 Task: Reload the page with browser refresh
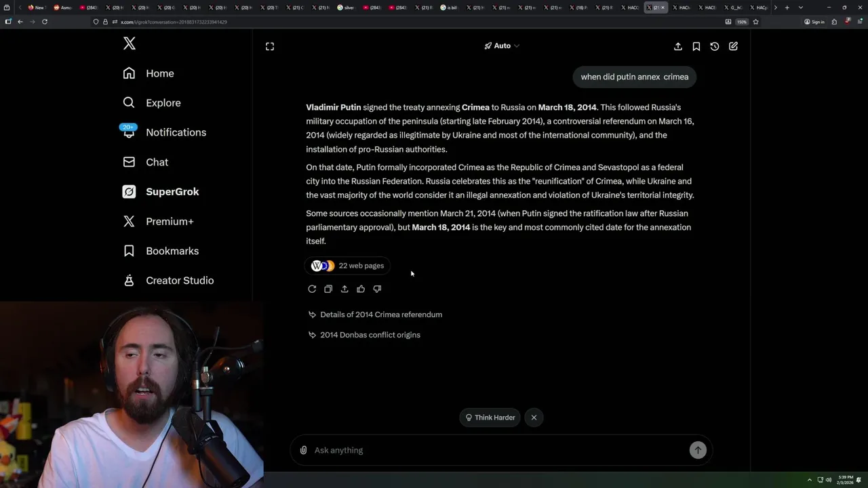(x=45, y=22)
